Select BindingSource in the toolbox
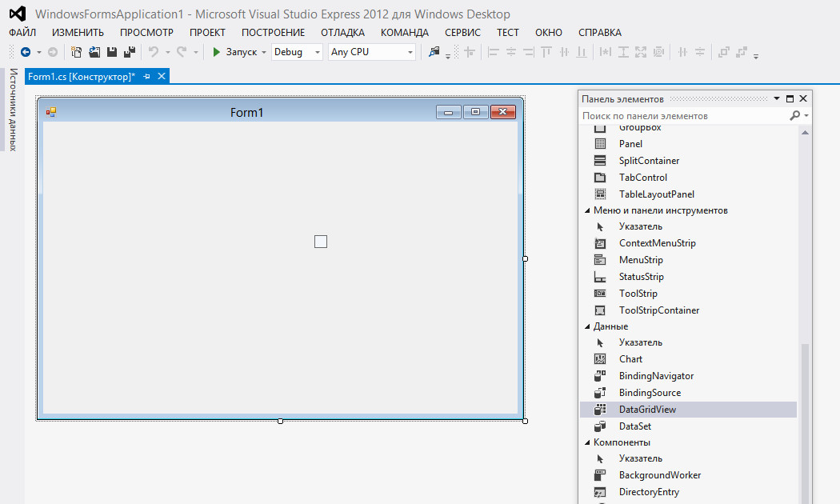Viewport: 840px width, 504px height. click(688, 393)
